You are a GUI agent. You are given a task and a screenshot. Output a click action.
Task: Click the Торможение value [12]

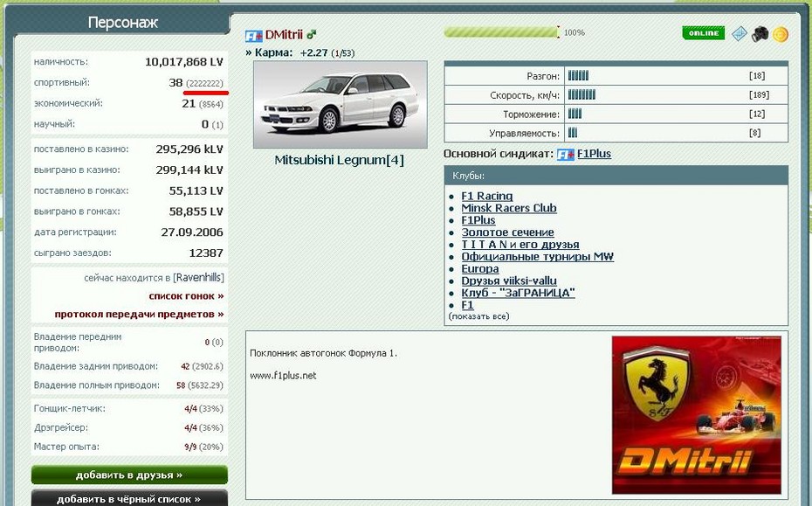click(757, 114)
